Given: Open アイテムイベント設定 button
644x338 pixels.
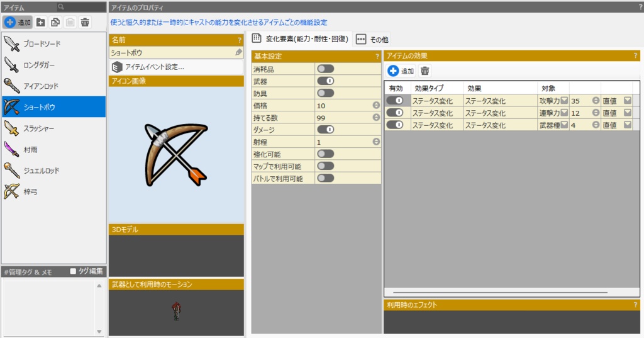Looking at the screenshot, I should point(176,67).
